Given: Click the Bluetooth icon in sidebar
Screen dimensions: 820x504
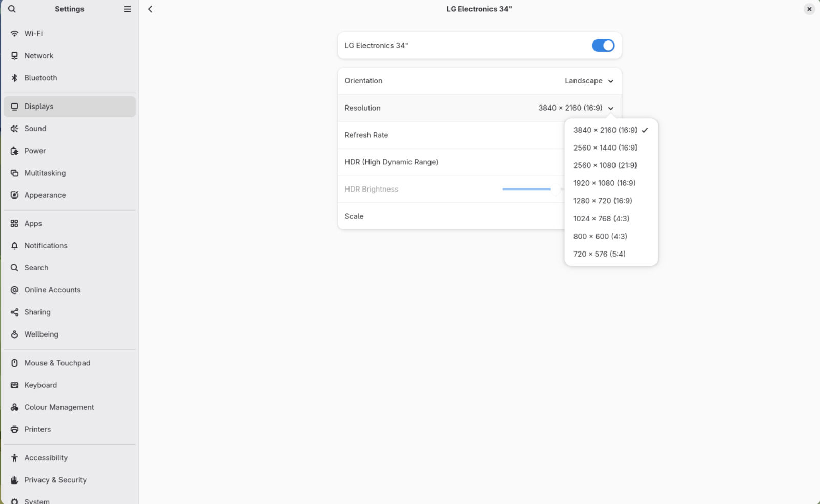Looking at the screenshot, I should point(14,78).
